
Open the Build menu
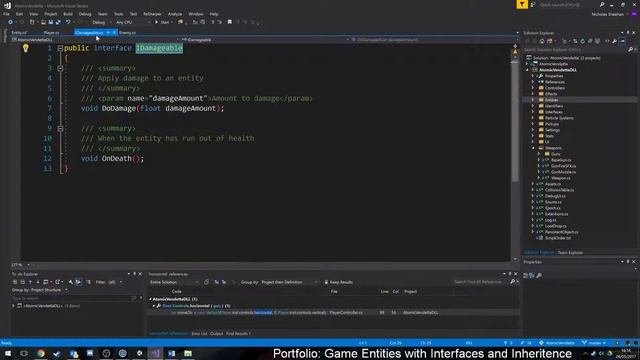coord(68,14)
